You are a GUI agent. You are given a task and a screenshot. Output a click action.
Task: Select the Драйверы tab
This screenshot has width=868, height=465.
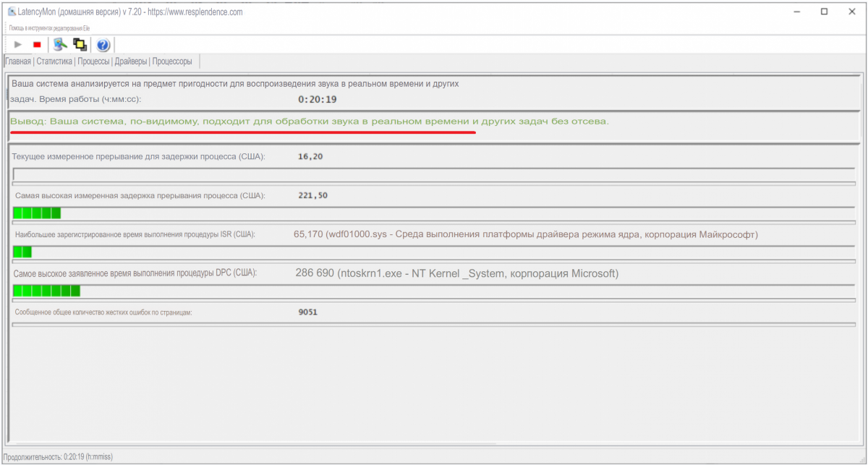coord(131,61)
